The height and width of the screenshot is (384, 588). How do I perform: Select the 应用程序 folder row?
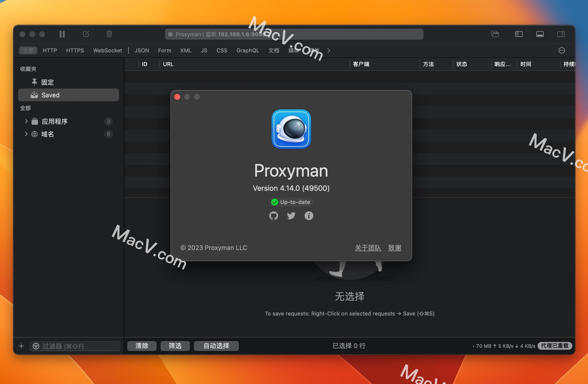click(69, 121)
